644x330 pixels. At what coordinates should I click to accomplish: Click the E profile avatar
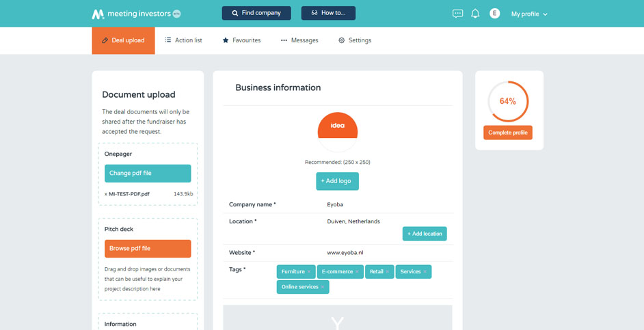tap(495, 14)
